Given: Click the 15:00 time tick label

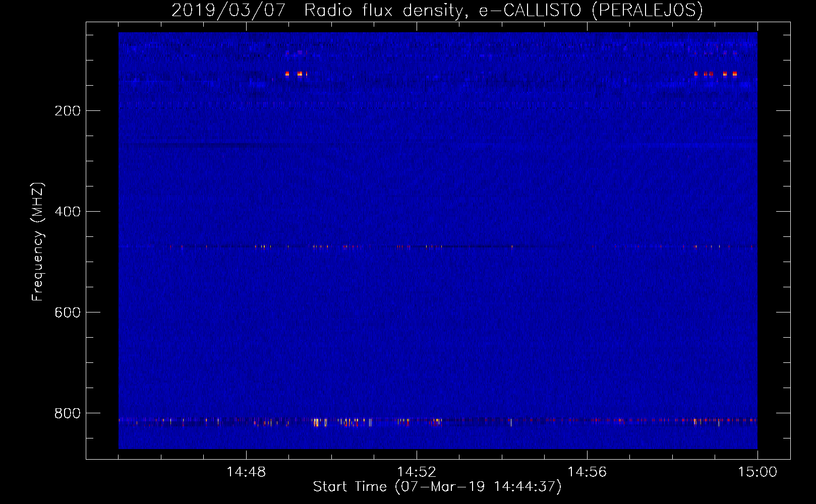Looking at the screenshot, I should click(x=757, y=472).
